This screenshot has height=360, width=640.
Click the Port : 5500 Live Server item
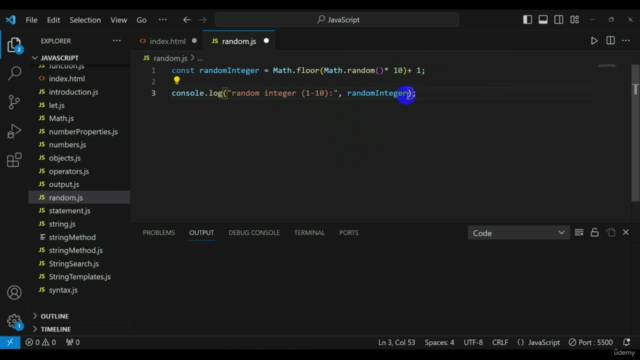point(591,342)
